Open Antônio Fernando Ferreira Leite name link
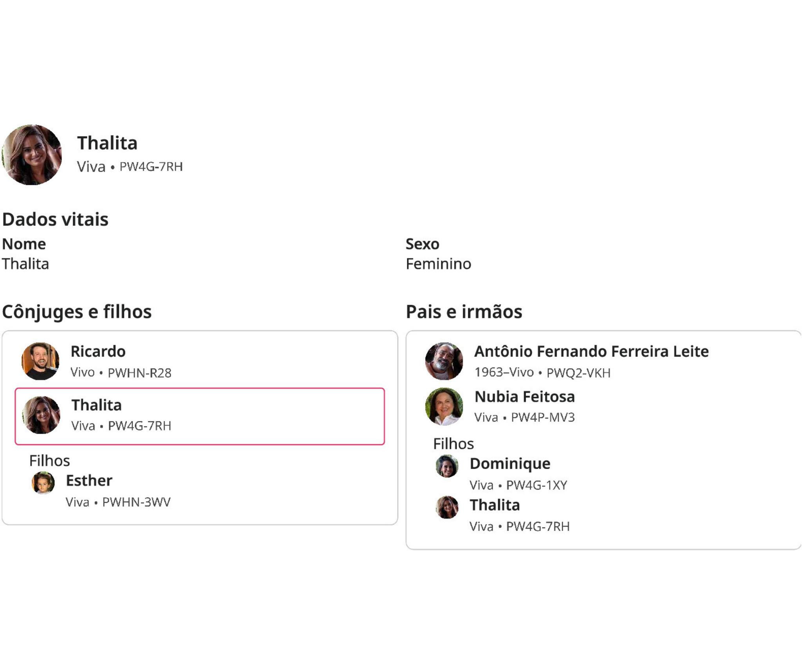 [x=591, y=351]
